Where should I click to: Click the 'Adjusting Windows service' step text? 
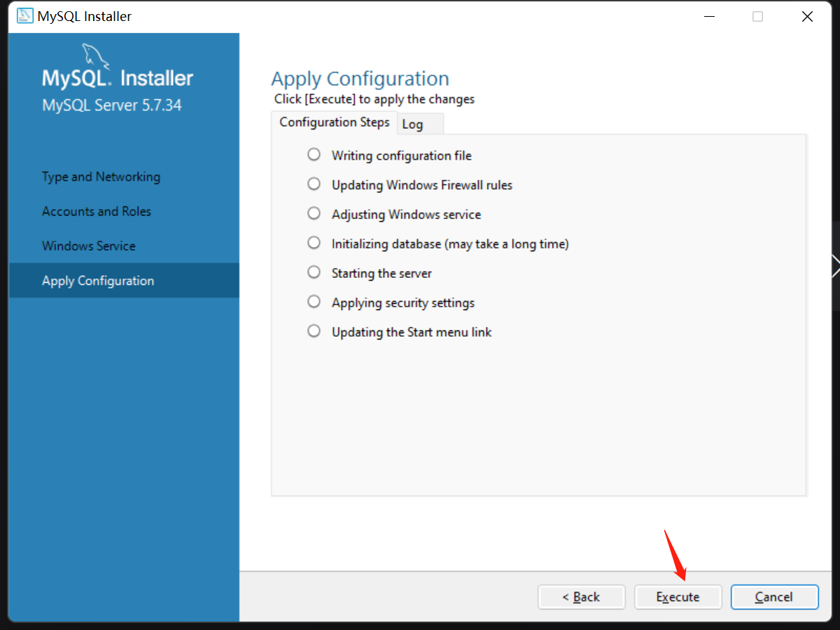[407, 215]
